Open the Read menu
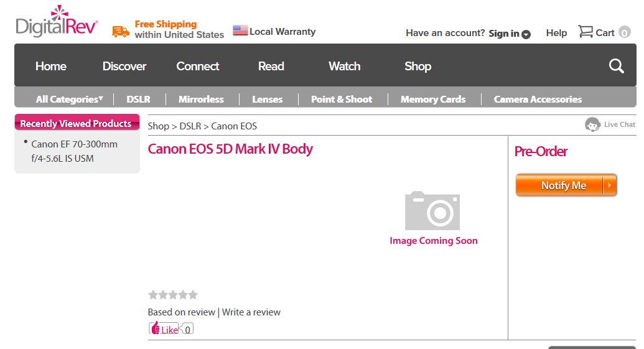The height and width of the screenshot is (349, 644). [x=271, y=66]
